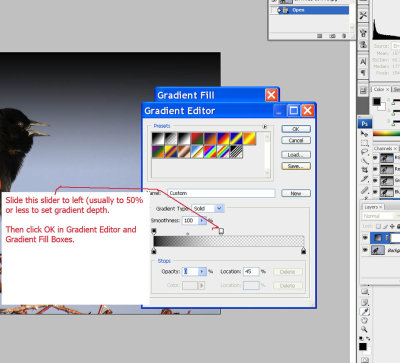Image resolution: width=400 pixels, height=363 pixels.
Task: Toggle visibility of the Red channel
Action: click(375, 169)
